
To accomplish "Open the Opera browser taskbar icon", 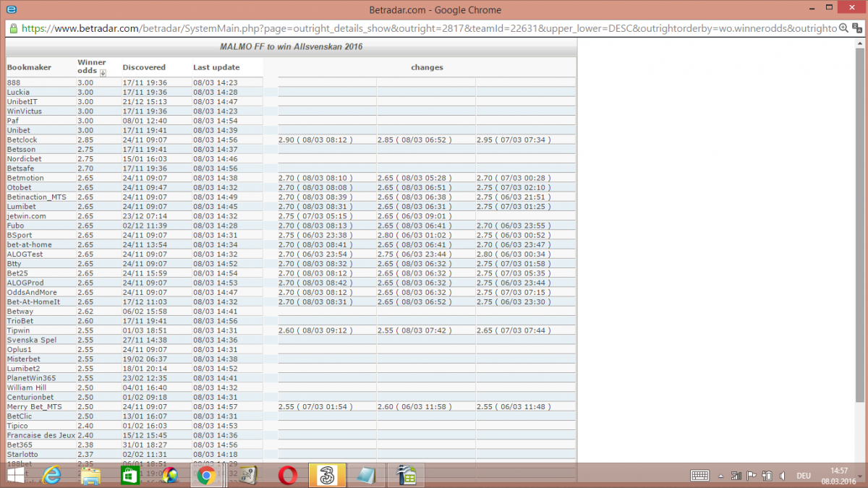I will 287,475.
